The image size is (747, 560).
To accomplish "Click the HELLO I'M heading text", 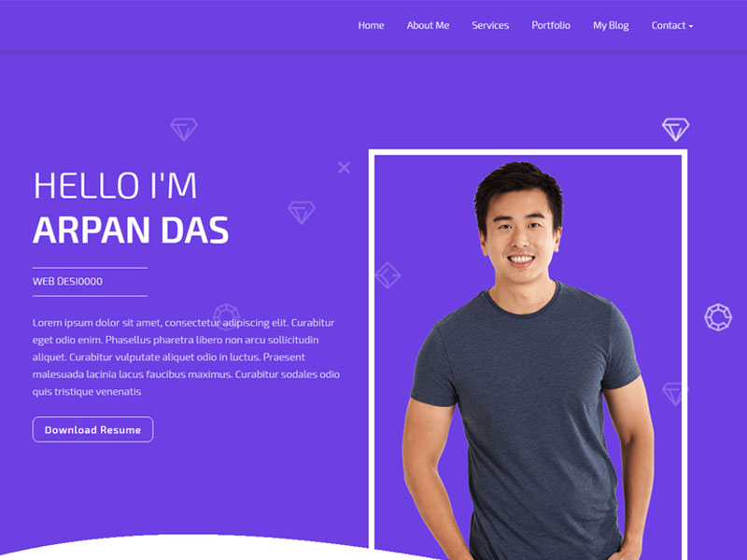I will tap(115, 186).
